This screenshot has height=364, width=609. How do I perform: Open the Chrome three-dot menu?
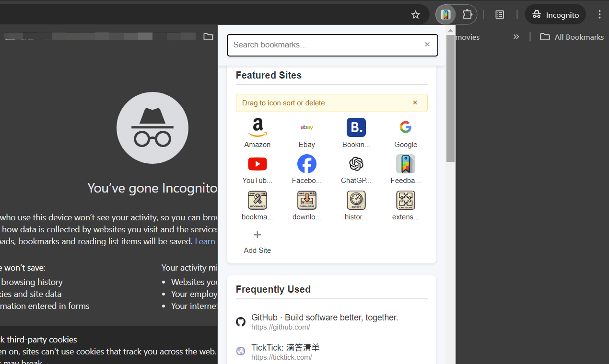click(x=599, y=15)
